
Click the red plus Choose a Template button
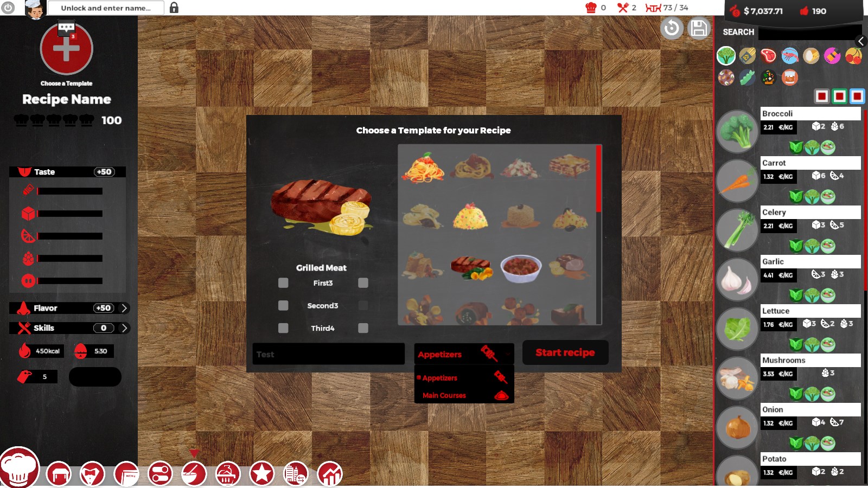(67, 50)
